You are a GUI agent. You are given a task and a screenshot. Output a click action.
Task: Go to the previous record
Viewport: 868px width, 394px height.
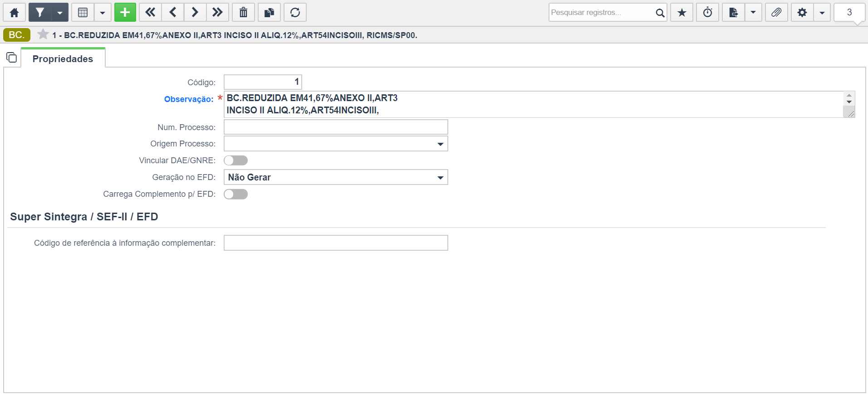173,12
